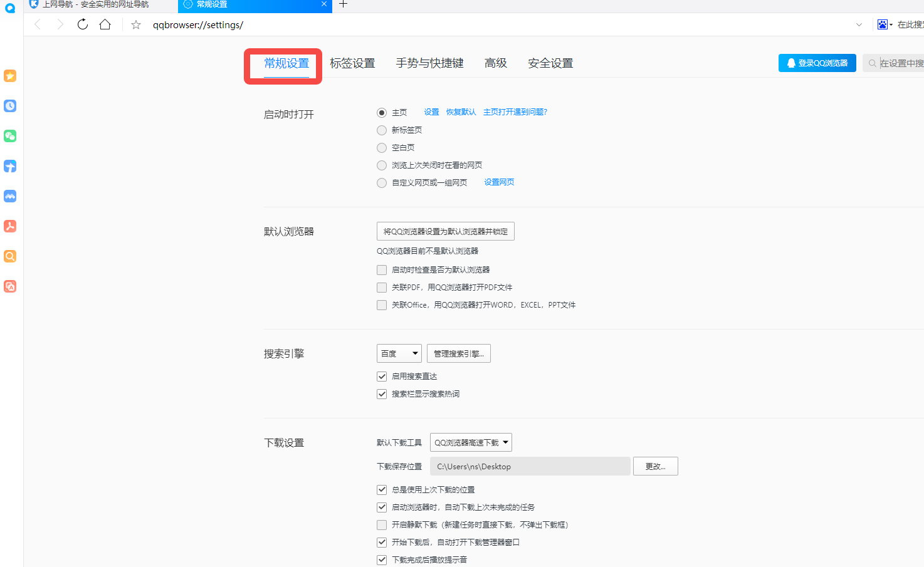
Task: Open the blue wave sidebar icon
Action: click(10, 196)
